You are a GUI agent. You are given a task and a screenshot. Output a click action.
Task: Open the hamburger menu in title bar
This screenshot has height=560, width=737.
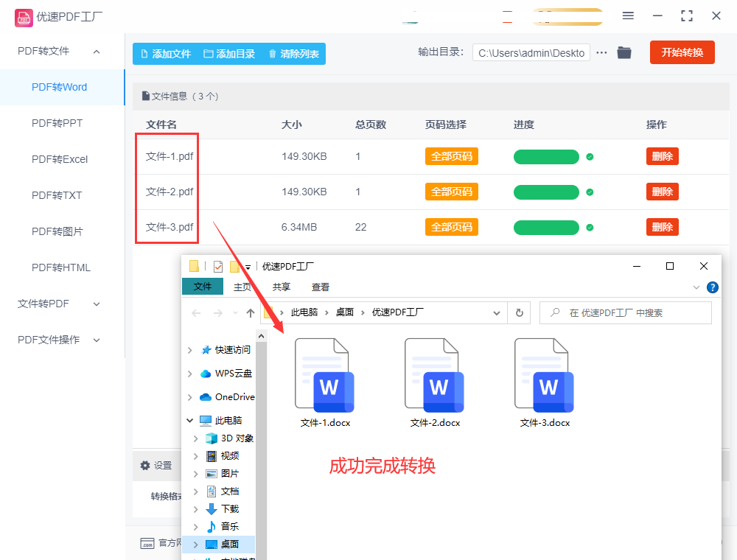tap(628, 16)
